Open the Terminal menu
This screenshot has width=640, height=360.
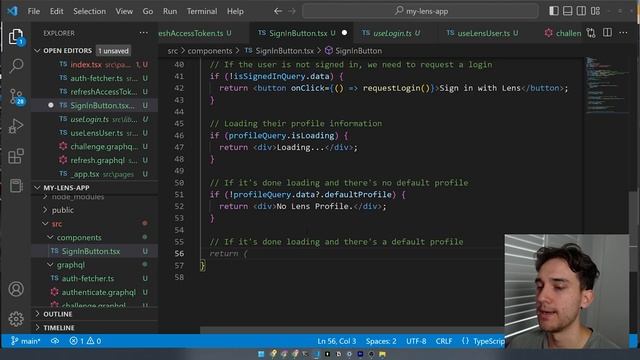202,11
